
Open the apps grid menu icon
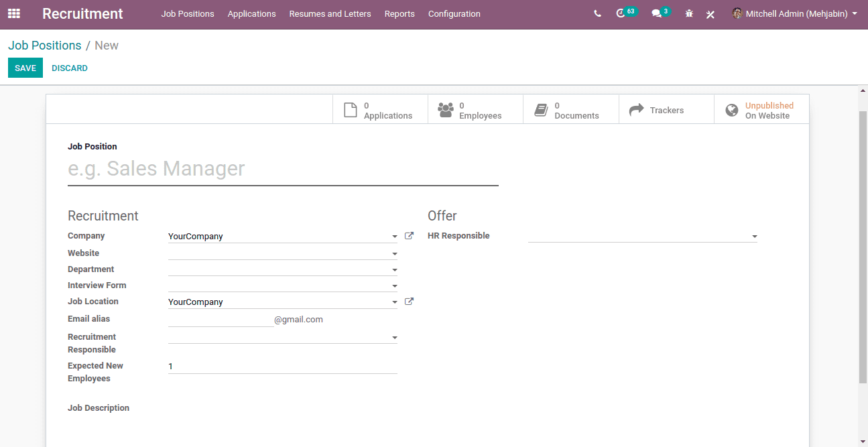click(x=13, y=13)
